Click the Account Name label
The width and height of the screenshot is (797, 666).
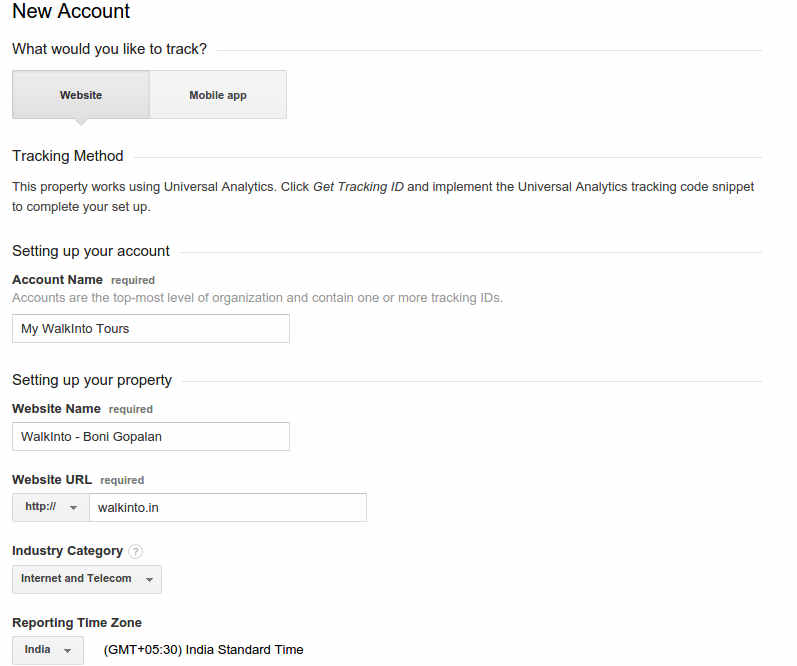[57, 280]
